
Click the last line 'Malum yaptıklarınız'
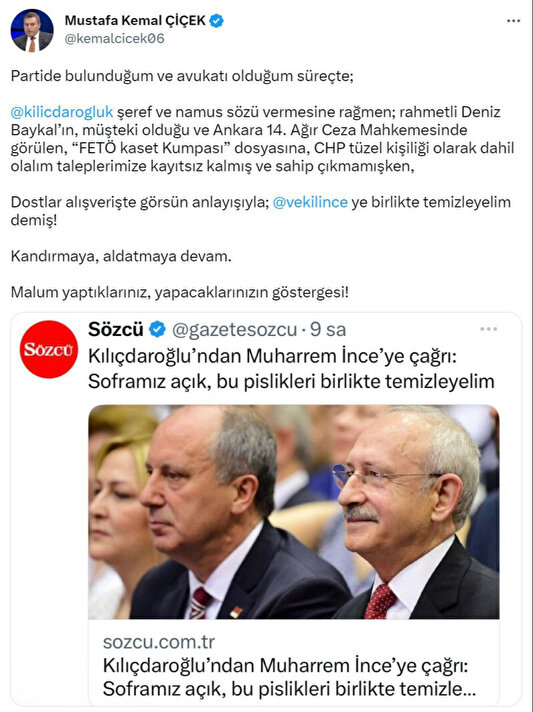(x=180, y=292)
